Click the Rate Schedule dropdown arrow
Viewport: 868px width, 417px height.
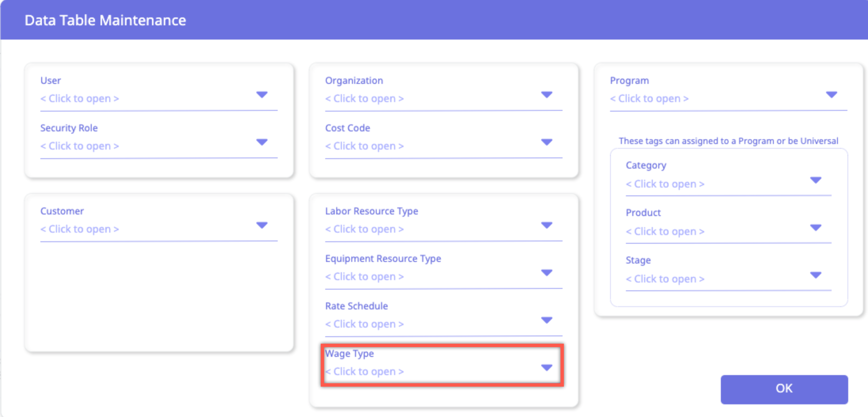546,320
